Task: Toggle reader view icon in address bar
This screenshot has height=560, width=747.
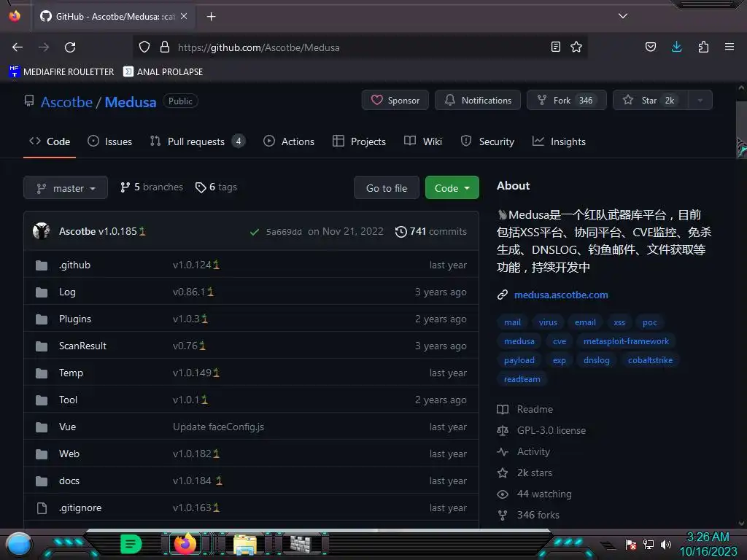Action: pyautogui.click(x=555, y=47)
